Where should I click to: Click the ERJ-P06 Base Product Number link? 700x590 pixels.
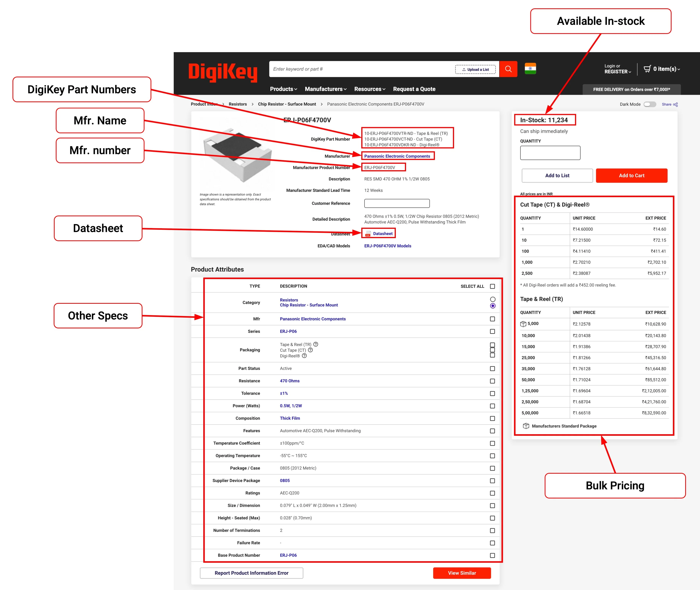(288, 555)
